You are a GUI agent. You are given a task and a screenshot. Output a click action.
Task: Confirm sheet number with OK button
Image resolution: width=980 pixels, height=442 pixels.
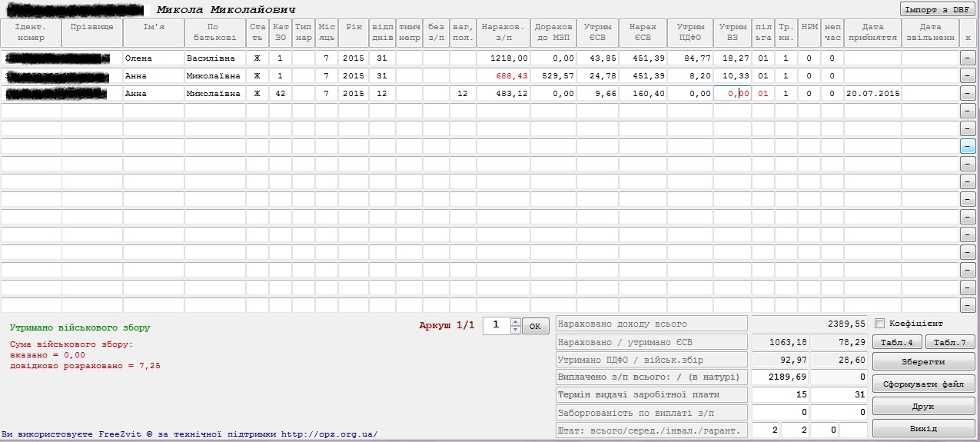(x=536, y=326)
